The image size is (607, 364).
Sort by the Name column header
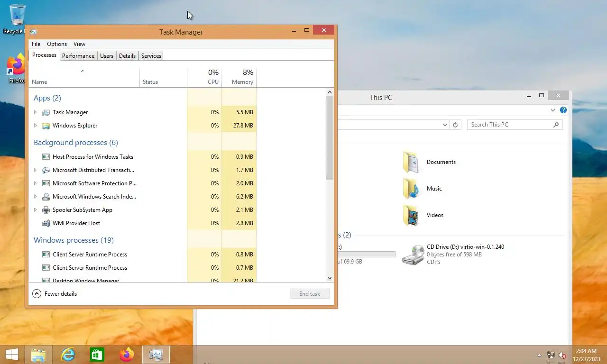(x=84, y=77)
